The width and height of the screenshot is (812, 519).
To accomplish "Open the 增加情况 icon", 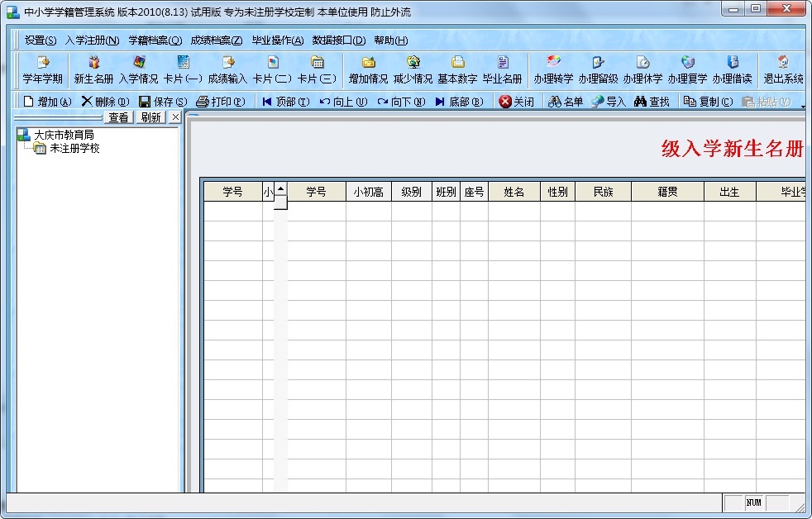I will click(368, 70).
